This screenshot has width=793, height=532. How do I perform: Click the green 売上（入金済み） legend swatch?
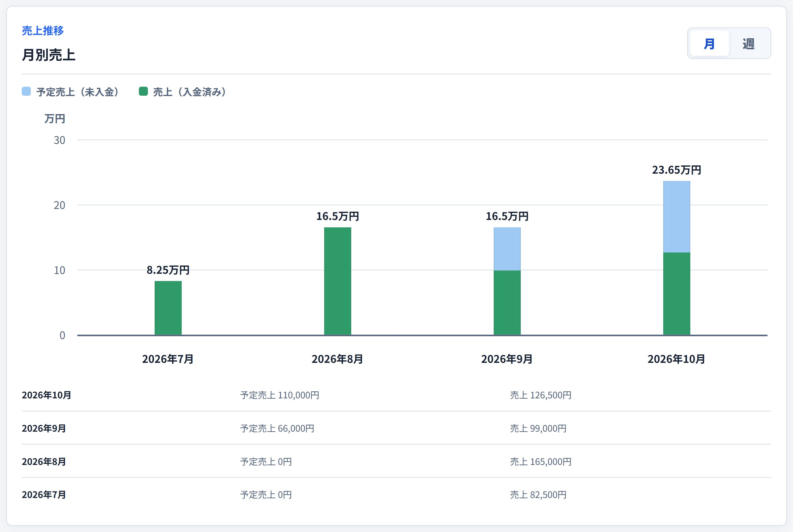point(143,91)
